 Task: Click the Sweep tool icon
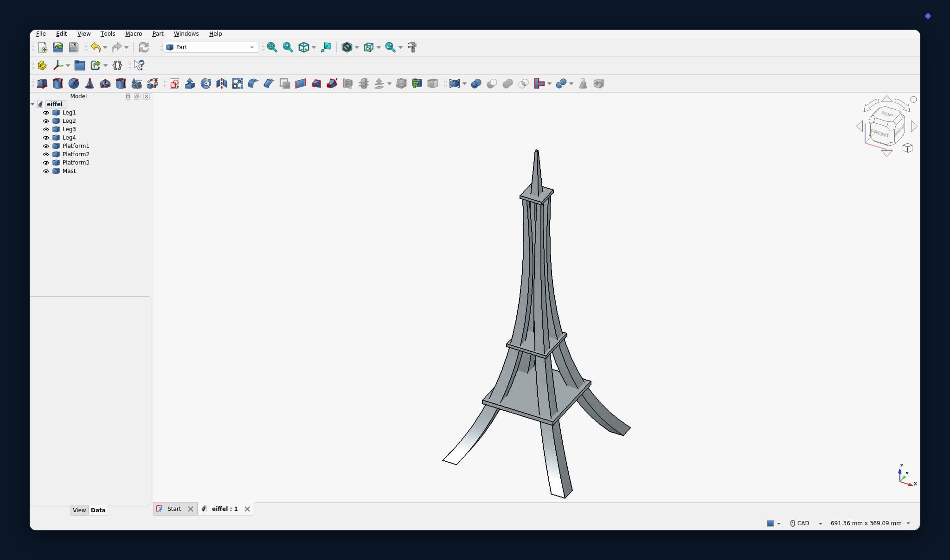pyautogui.click(x=332, y=83)
